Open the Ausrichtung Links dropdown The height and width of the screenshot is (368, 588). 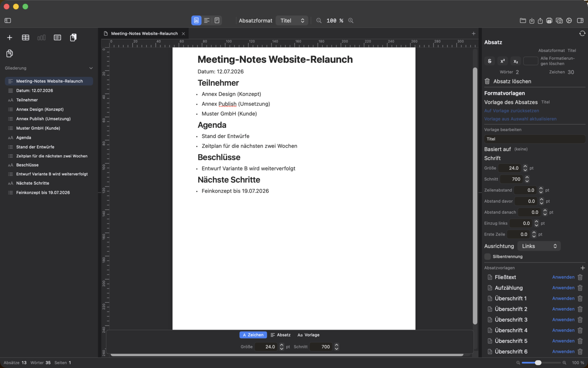pos(539,246)
